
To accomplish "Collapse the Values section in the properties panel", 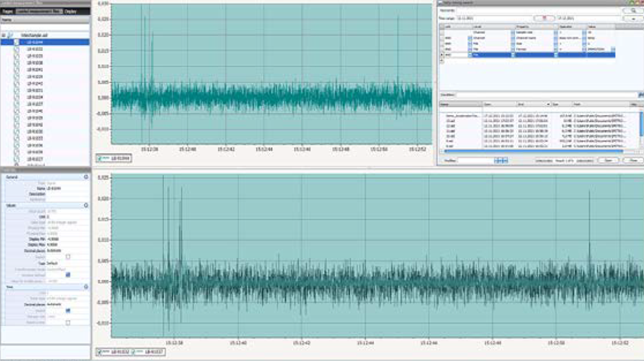I will pyautogui.click(x=86, y=205).
